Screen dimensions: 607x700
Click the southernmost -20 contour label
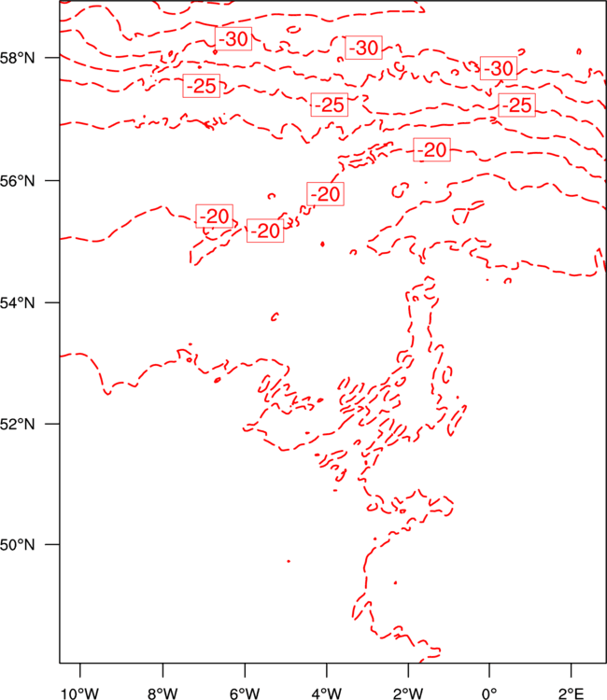click(x=265, y=231)
